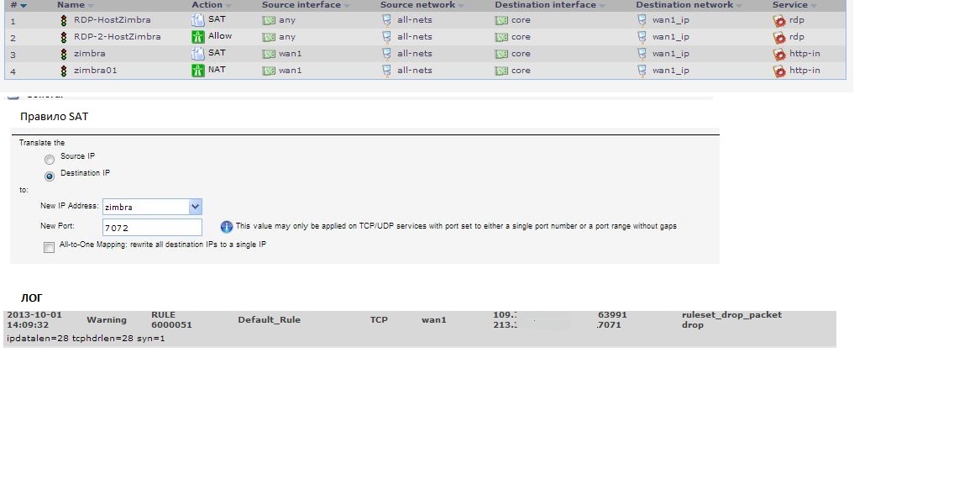Sort by the # column header

(18, 5)
